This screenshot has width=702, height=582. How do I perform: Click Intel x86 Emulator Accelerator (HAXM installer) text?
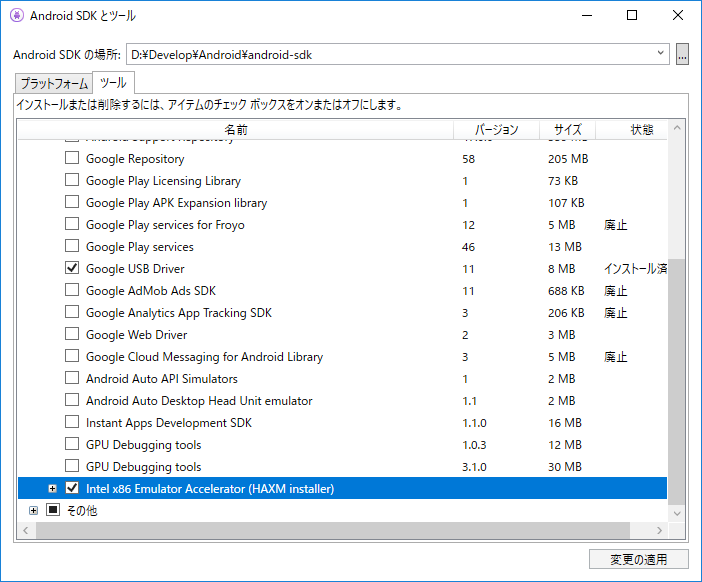click(210, 489)
